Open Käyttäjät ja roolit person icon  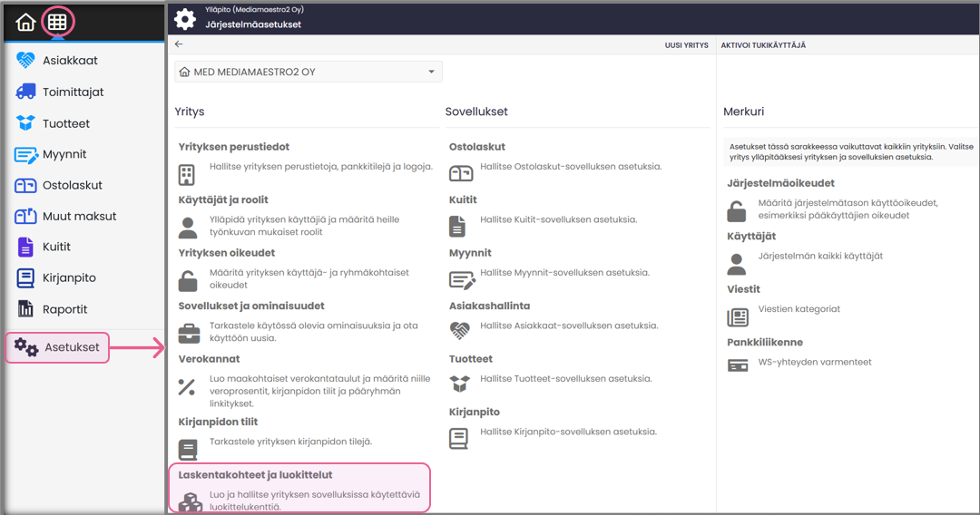pos(188,227)
